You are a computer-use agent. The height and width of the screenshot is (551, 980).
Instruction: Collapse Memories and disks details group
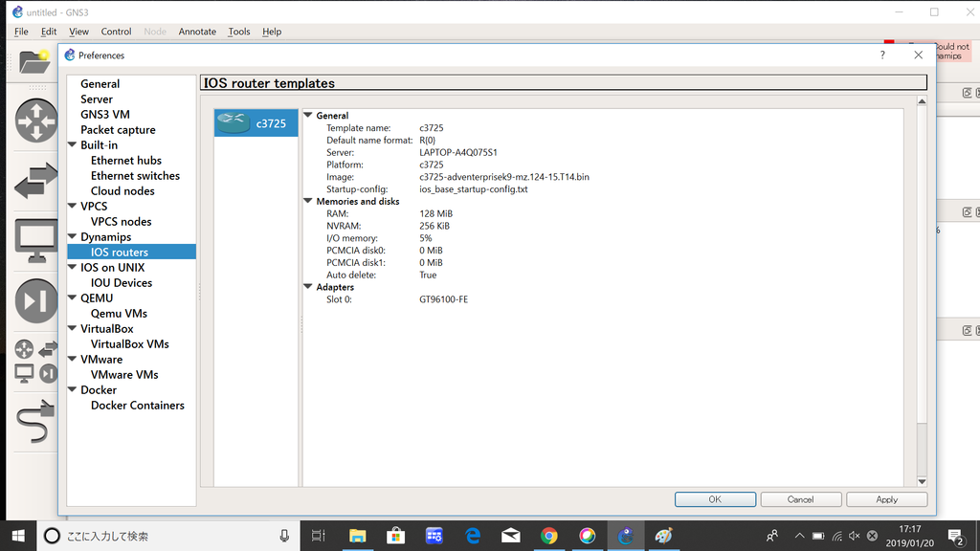point(308,201)
